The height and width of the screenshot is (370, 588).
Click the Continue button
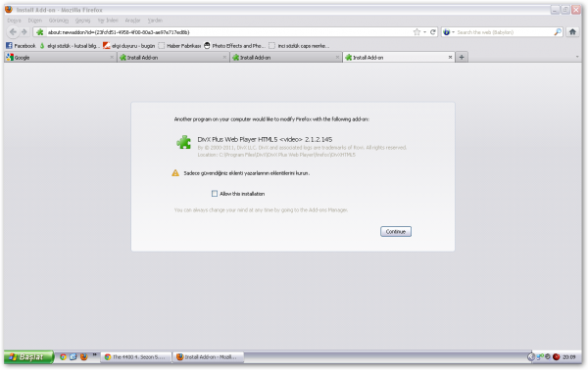coord(396,231)
